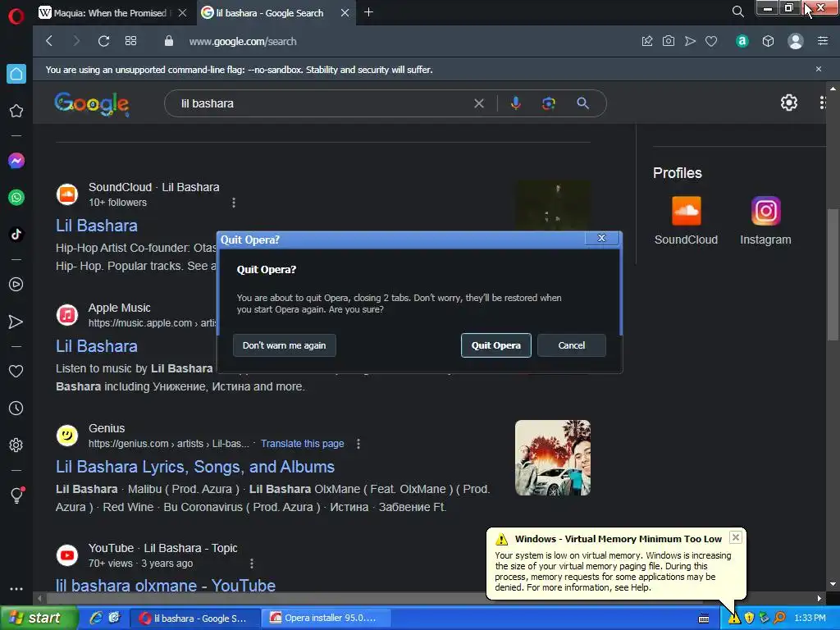
Task: Open the SoundCloud Lil Bashara result link
Action: coord(97,226)
